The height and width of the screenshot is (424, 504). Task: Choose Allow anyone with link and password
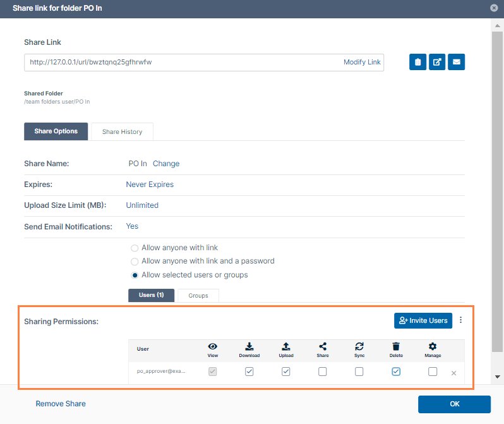pyautogui.click(x=135, y=261)
